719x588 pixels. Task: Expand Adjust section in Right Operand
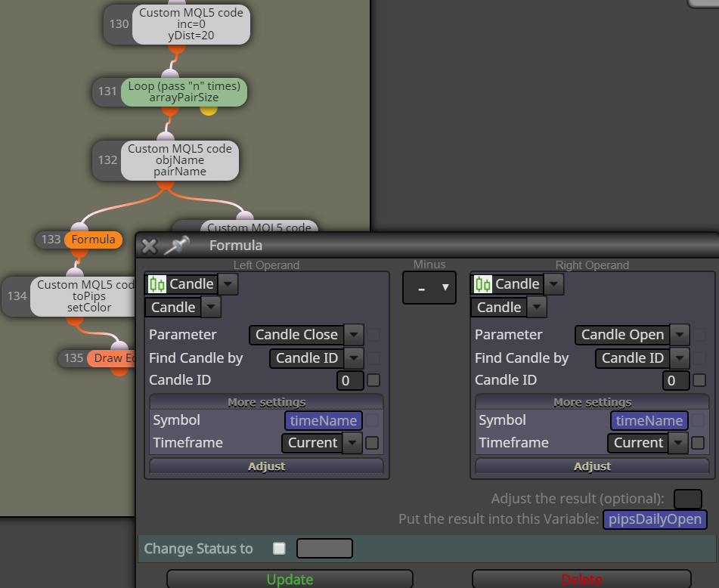coord(592,466)
